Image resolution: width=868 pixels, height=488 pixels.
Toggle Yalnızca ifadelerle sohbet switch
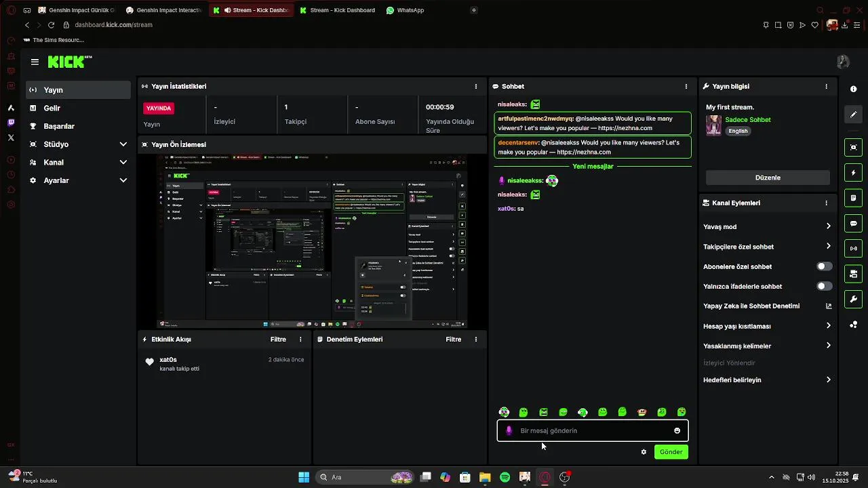[x=824, y=286]
